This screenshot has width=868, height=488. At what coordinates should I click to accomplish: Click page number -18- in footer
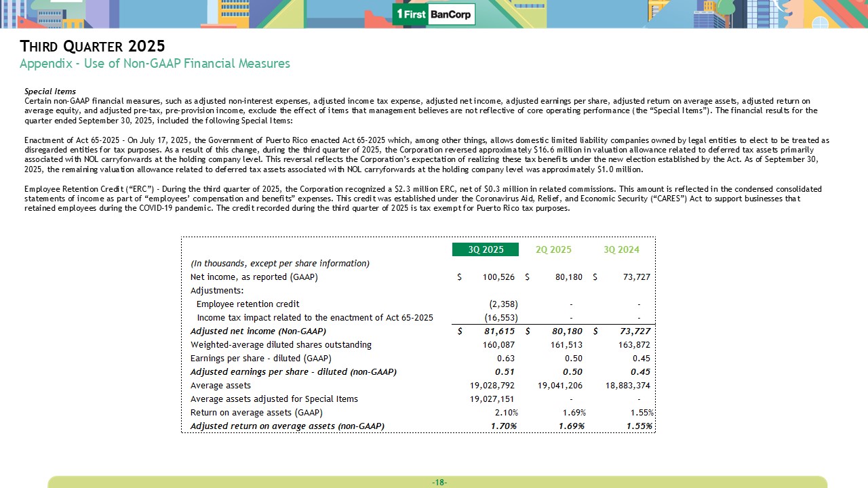[439, 482]
